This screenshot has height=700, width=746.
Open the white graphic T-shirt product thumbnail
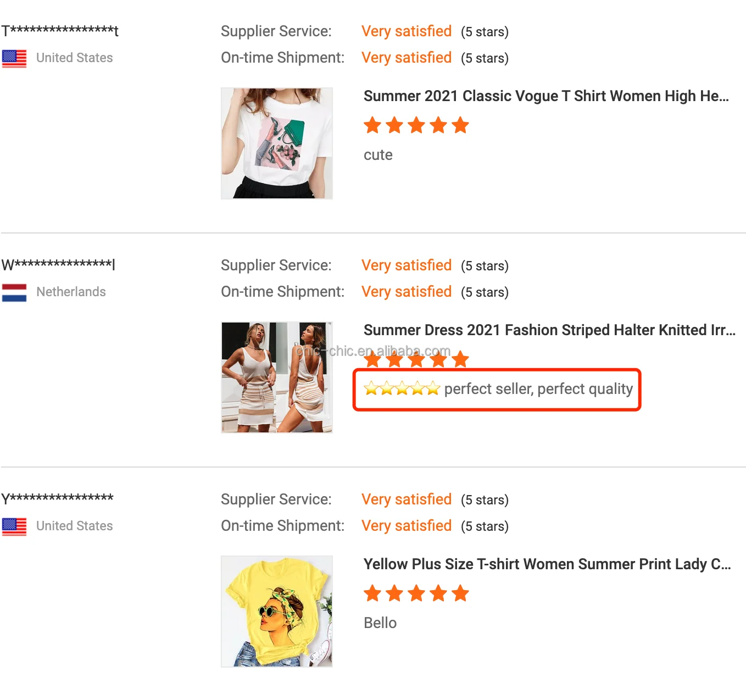(277, 143)
